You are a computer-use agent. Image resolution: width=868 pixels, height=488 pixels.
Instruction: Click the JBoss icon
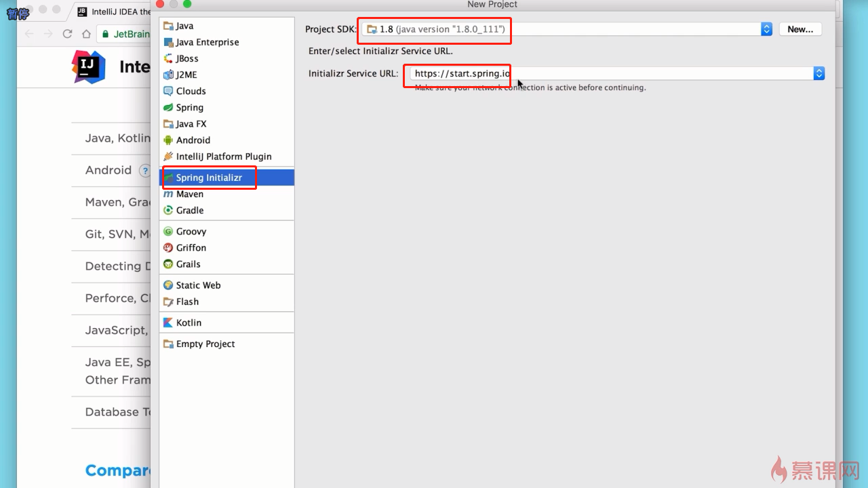(169, 58)
